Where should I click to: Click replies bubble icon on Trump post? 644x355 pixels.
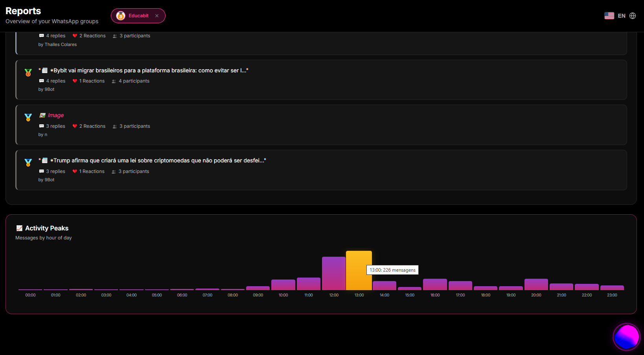[42, 171]
